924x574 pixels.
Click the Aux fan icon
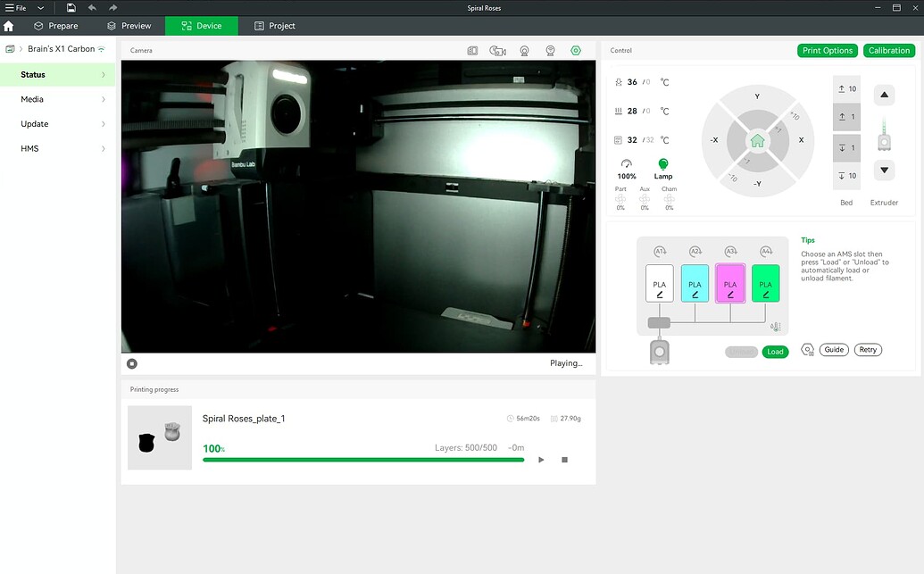click(645, 199)
